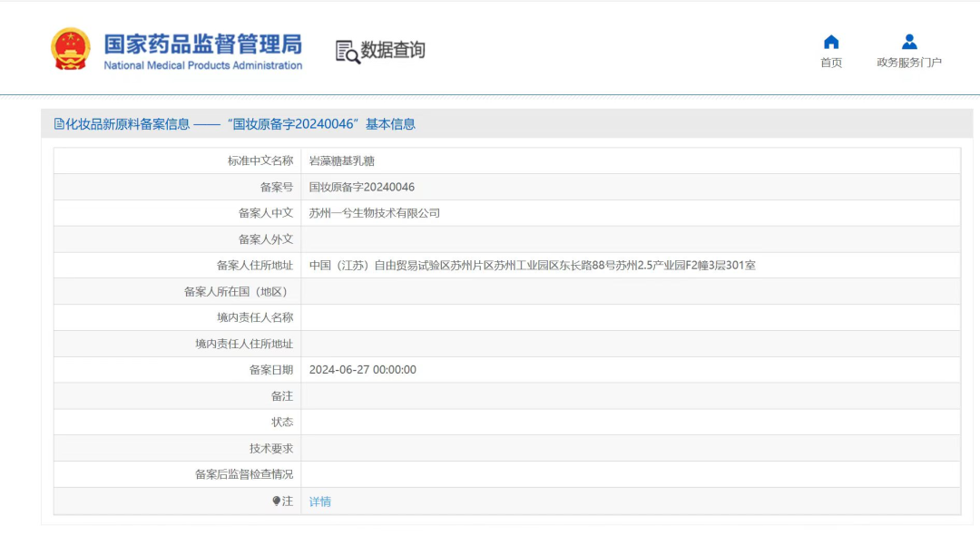Click the lightbulb icon next to 注
The image size is (980, 535).
point(276,501)
